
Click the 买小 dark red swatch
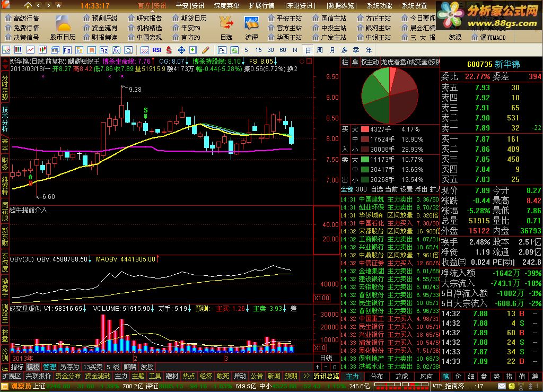click(365, 150)
